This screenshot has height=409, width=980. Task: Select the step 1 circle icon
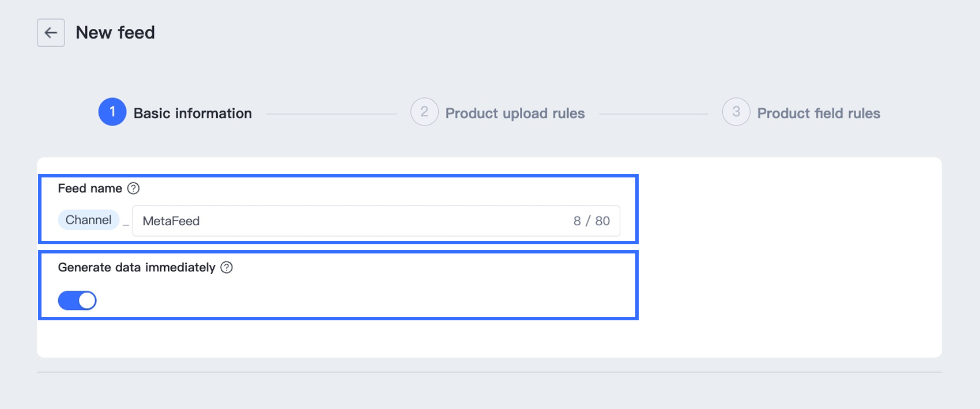[112, 112]
